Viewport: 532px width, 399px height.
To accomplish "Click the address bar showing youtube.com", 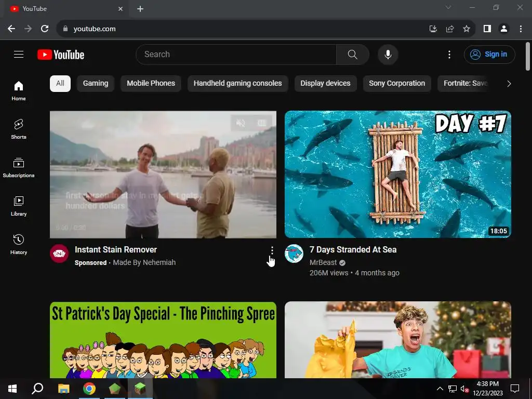I will (237, 29).
